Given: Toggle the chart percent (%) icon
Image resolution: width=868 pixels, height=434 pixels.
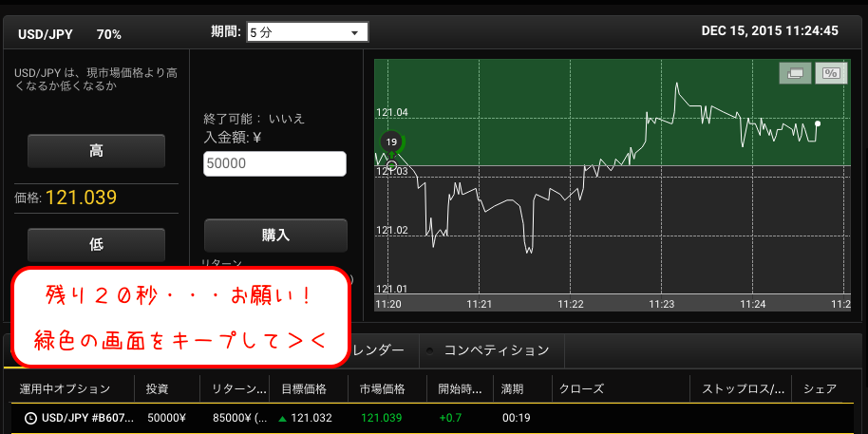Looking at the screenshot, I should 831,73.
